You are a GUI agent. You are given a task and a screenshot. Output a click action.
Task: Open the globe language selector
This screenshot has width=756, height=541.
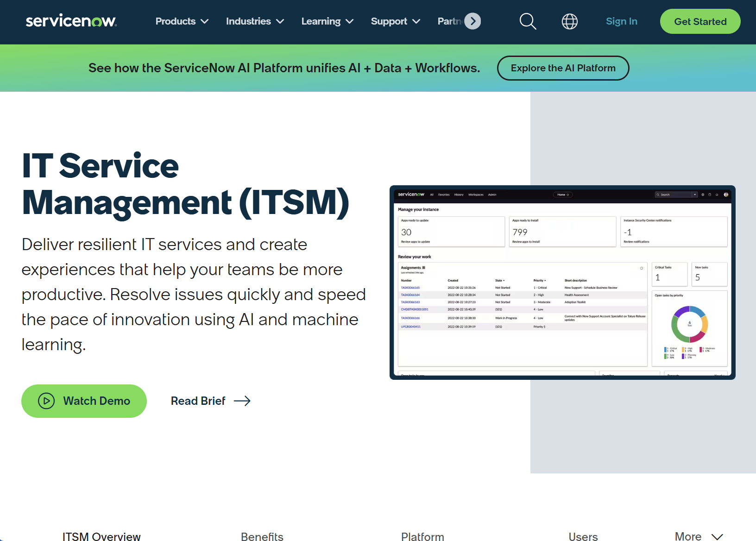(x=569, y=21)
